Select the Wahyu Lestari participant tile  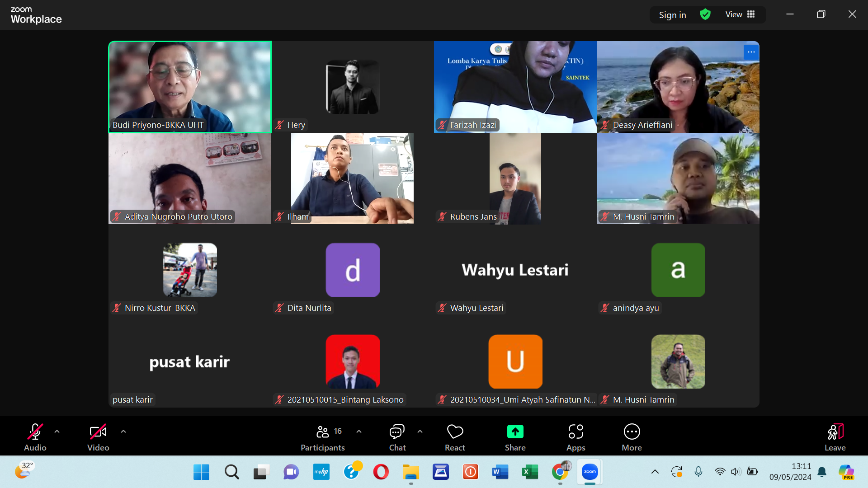pos(515,270)
